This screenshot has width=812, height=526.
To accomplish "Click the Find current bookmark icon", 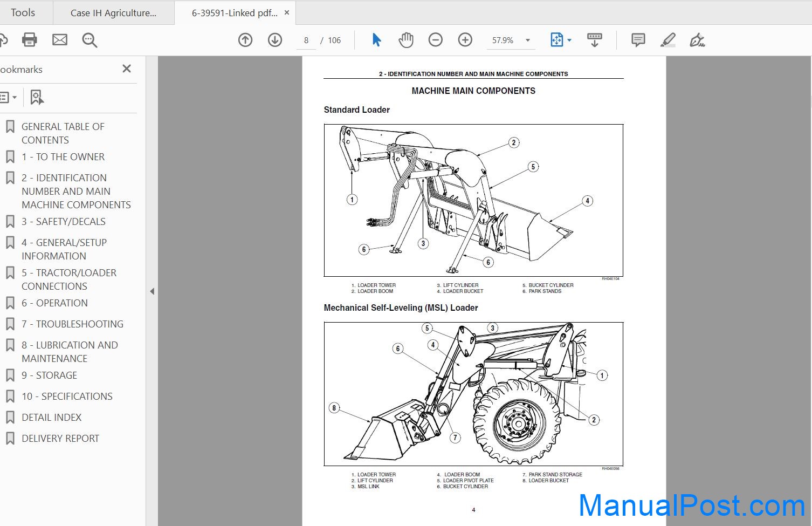I will point(37,98).
